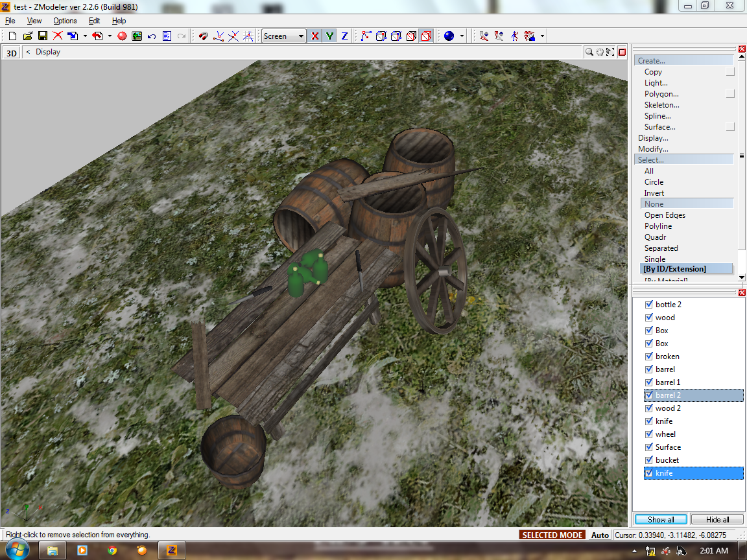
Task: Click the red square maximize viewport icon
Action: tap(622, 52)
